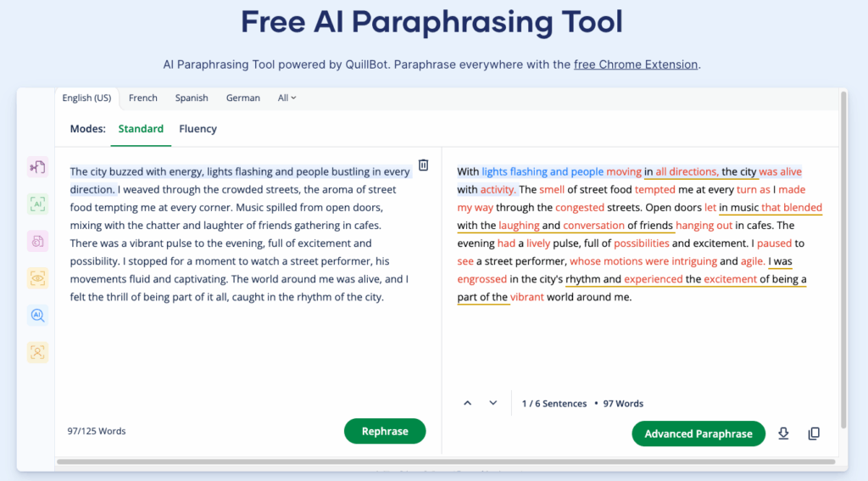
Task: Open the orange eye-scan sidebar tool
Action: tap(37, 278)
